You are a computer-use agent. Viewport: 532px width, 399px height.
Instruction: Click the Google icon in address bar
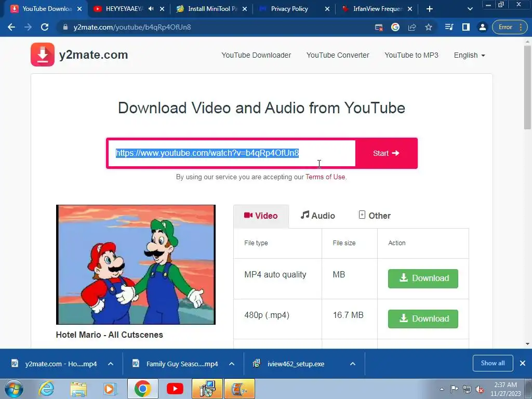tap(395, 27)
